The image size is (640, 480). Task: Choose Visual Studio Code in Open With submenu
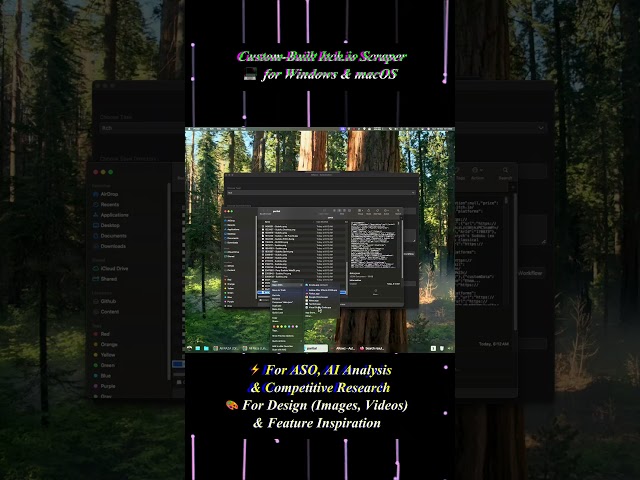point(320,307)
